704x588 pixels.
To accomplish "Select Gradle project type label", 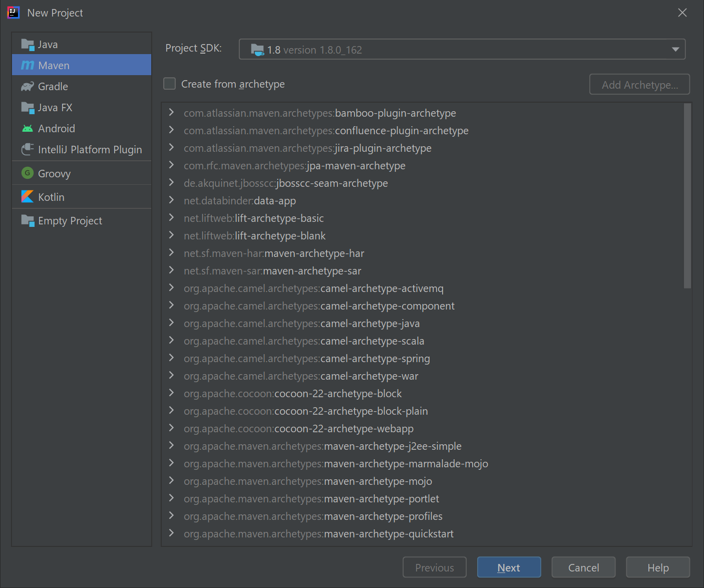I will tap(53, 87).
